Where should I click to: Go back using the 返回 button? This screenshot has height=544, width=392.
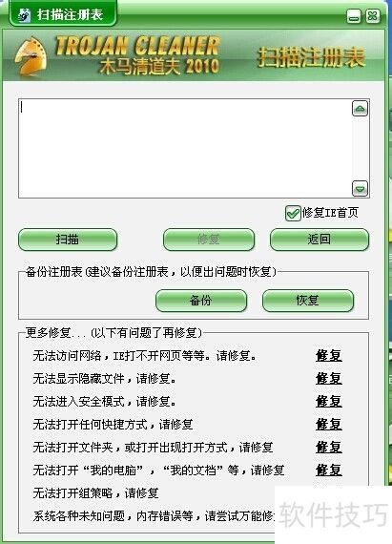pos(320,240)
